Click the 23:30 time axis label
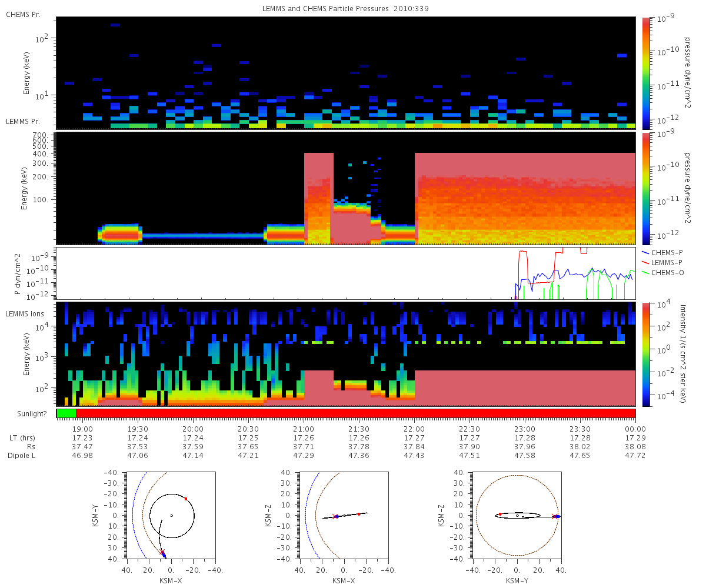Viewport: 706px width, 588px height. coord(580,429)
